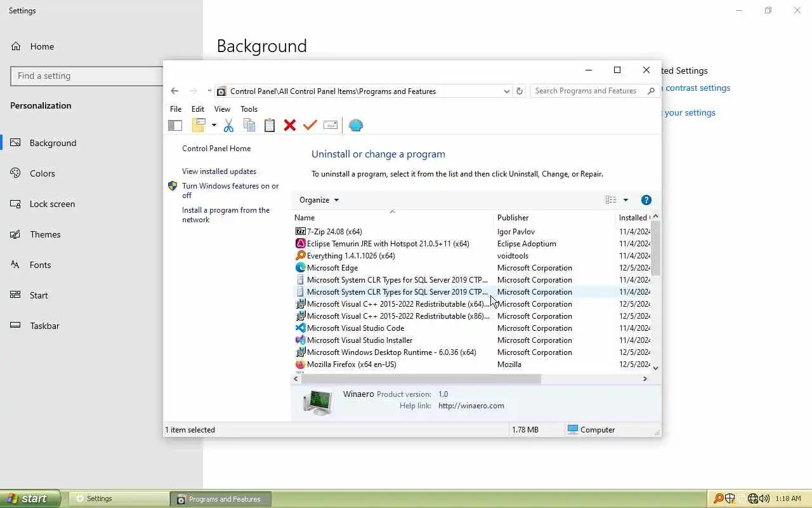This screenshot has width=812, height=508.
Task: Open Start page in Settings sidebar
Action: click(39, 295)
